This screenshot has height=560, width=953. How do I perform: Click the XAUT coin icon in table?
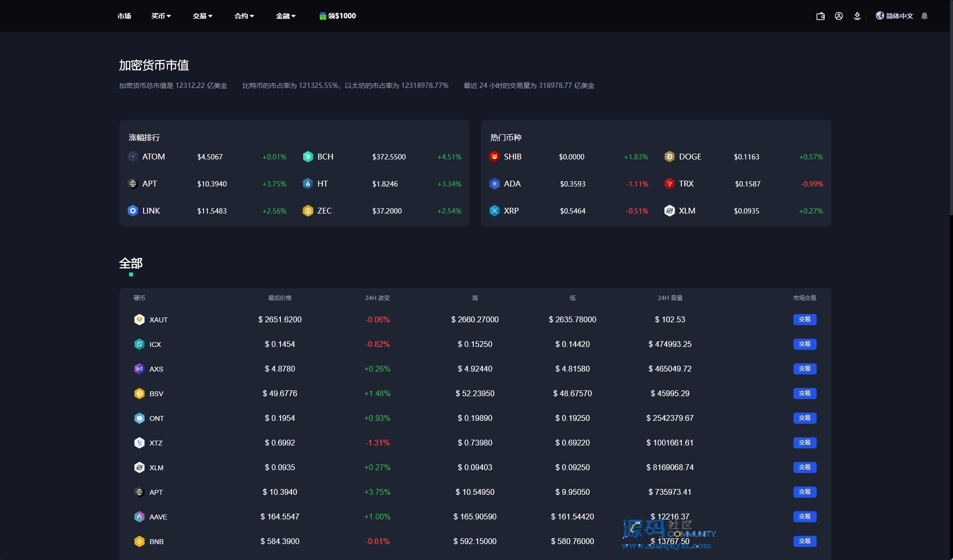[x=139, y=319]
